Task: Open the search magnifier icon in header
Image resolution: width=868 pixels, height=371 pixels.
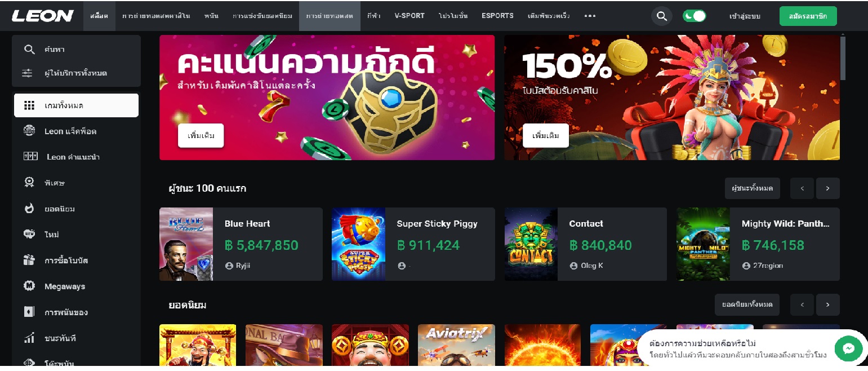Action: tap(661, 16)
